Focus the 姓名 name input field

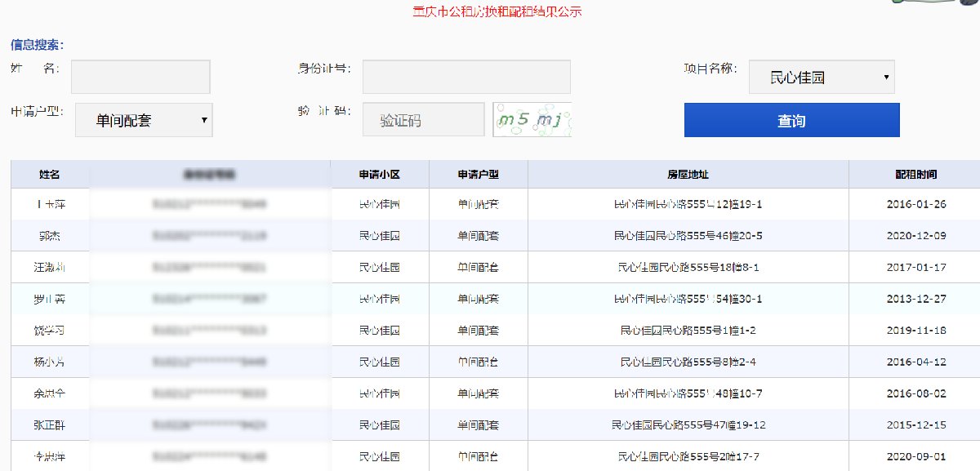click(x=140, y=77)
